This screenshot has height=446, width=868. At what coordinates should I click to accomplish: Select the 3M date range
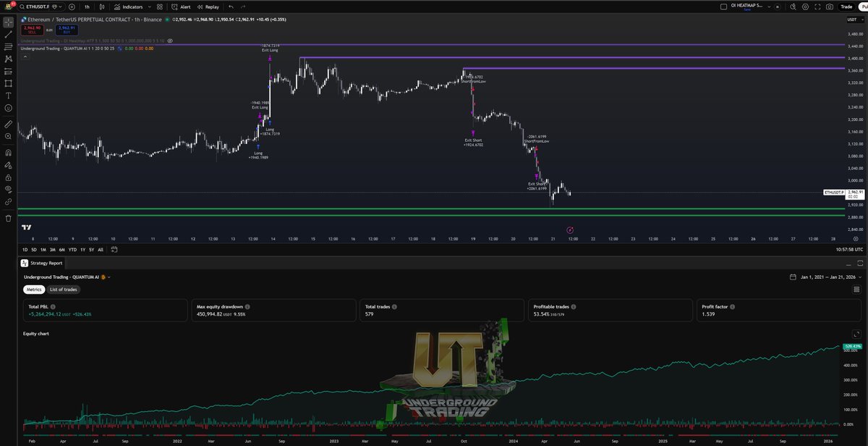(52, 249)
